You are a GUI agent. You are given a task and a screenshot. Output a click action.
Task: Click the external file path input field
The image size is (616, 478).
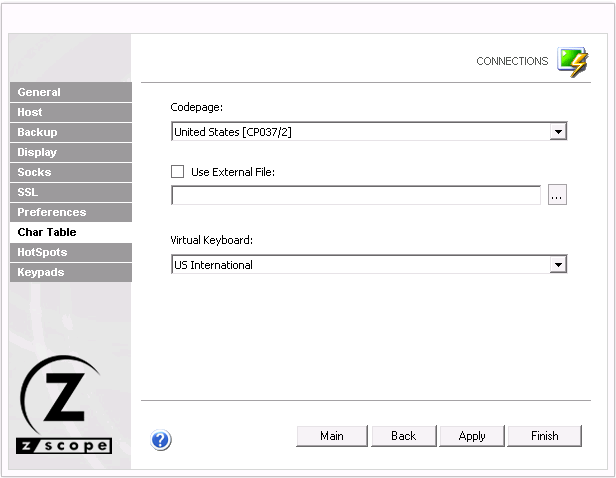pos(356,195)
